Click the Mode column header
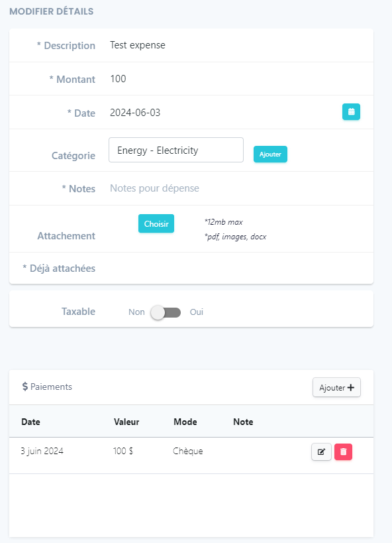Image resolution: width=392 pixels, height=543 pixels. 185,422
